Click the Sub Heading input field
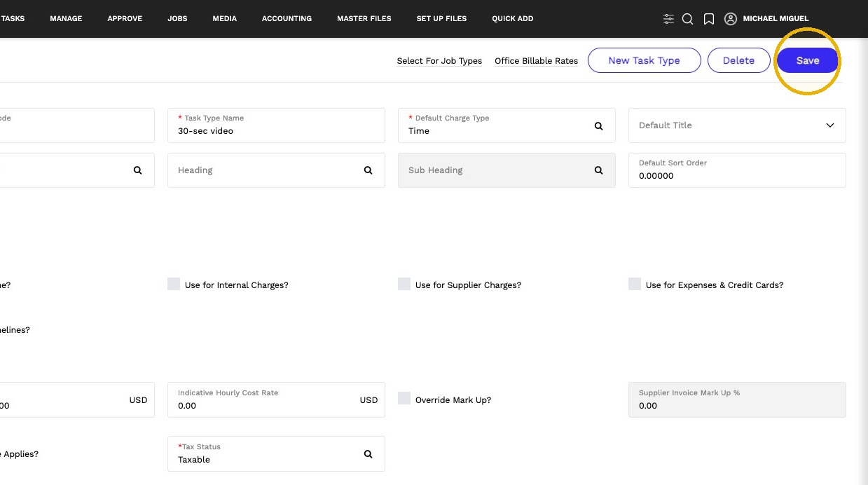868x485 pixels. coord(507,170)
